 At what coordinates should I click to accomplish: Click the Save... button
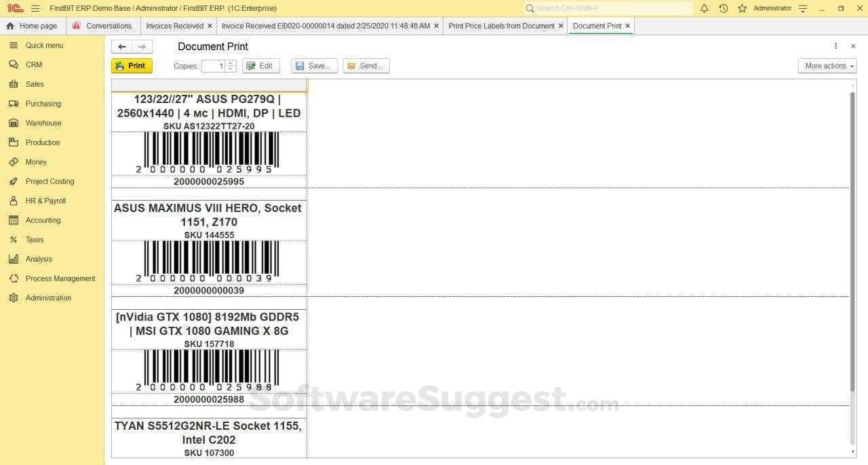click(314, 66)
